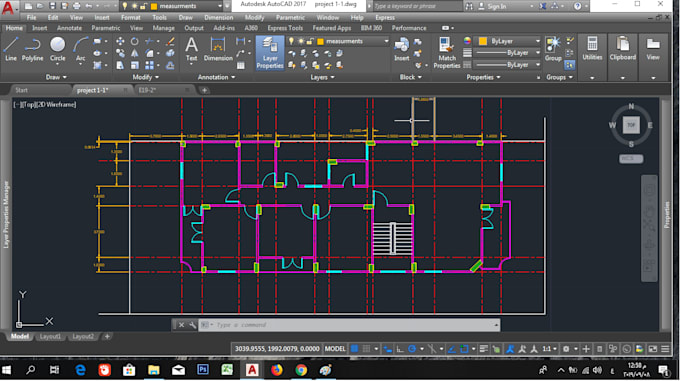Switch to the Layout1 tab

[x=50, y=337]
